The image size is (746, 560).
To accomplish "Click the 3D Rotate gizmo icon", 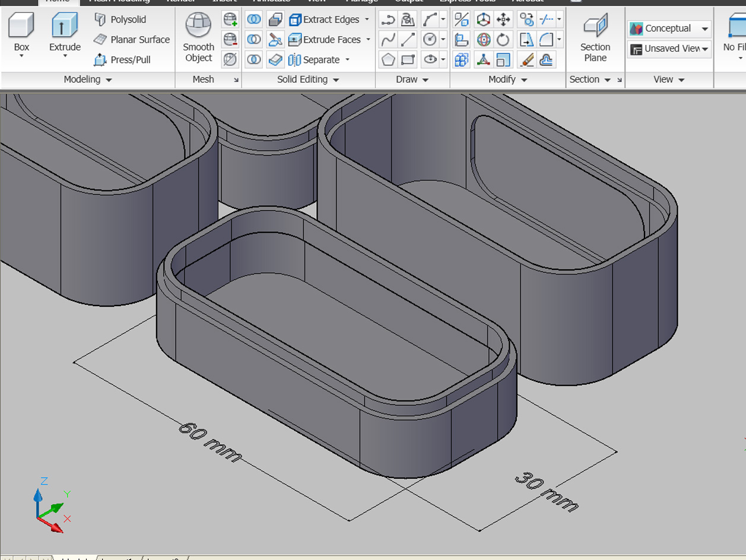I will (484, 40).
